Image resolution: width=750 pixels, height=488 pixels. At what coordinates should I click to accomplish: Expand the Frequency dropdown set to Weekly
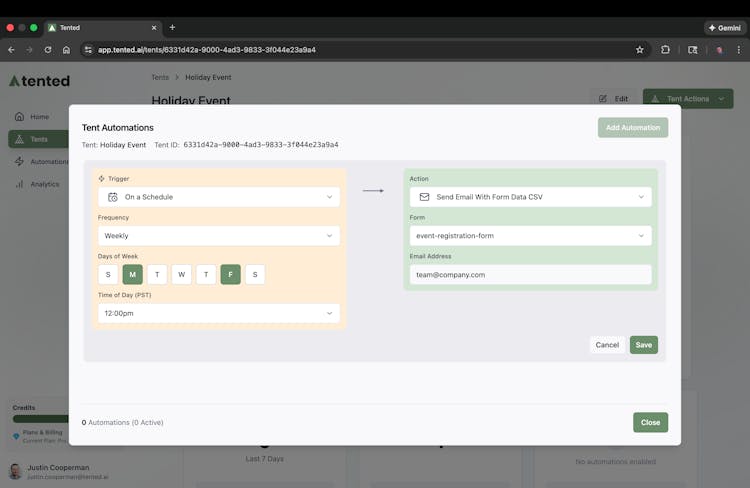coord(219,236)
